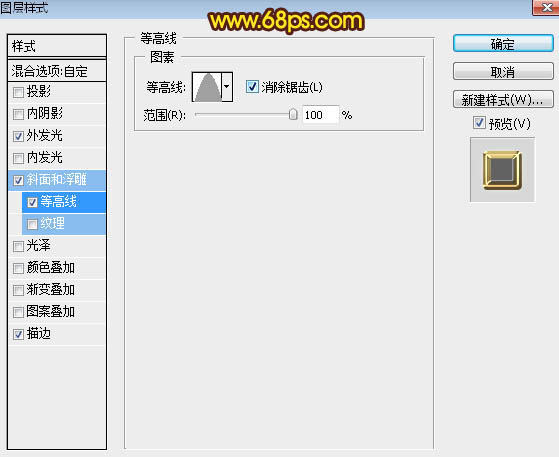Select the 颜色叠加 style label
559x457 pixels.
[x=51, y=268]
